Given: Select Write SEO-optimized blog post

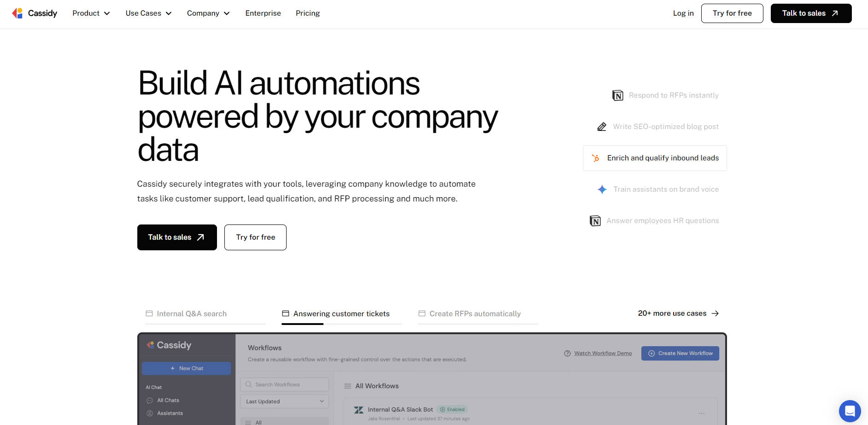Looking at the screenshot, I should pyautogui.click(x=666, y=127).
